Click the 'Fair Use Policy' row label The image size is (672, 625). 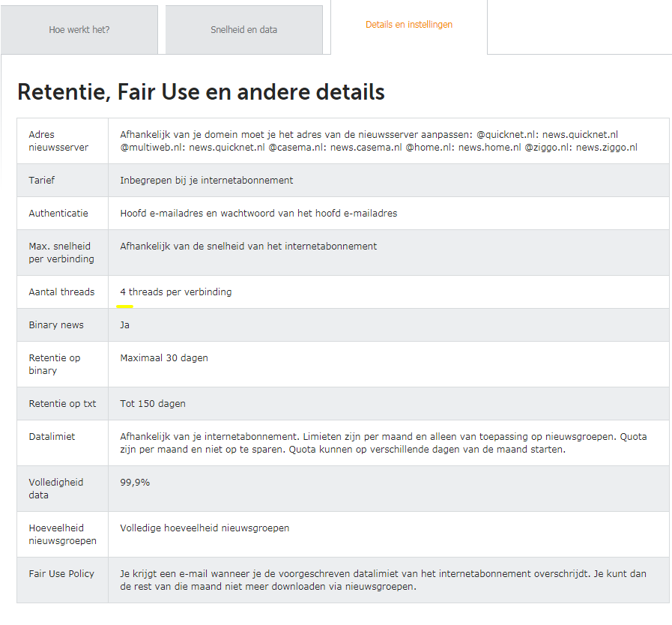pos(61,574)
